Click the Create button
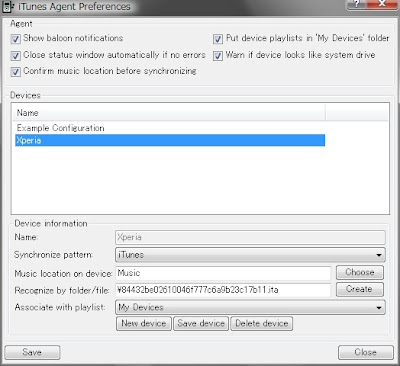Screen dimensions: 400x366 coord(360,289)
